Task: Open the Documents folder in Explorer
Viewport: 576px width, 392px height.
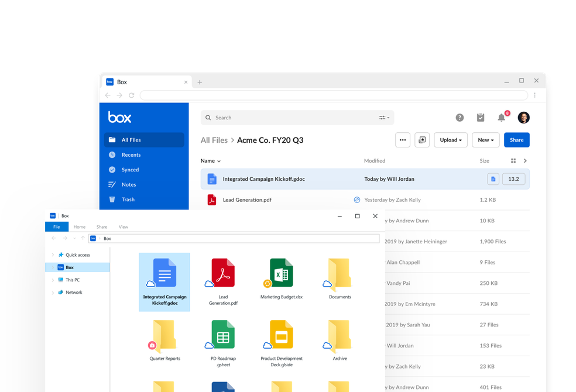Action: 340,279
